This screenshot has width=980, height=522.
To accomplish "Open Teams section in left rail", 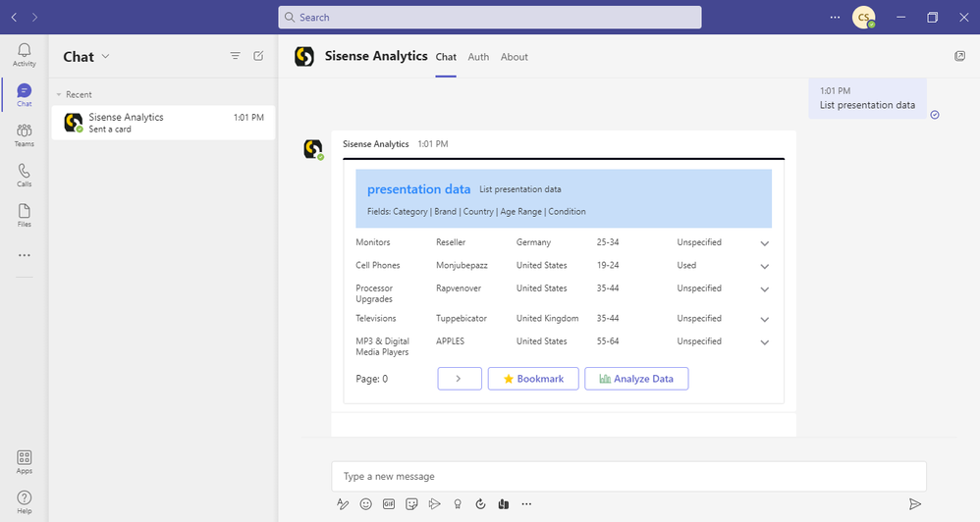I will (25, 135).
